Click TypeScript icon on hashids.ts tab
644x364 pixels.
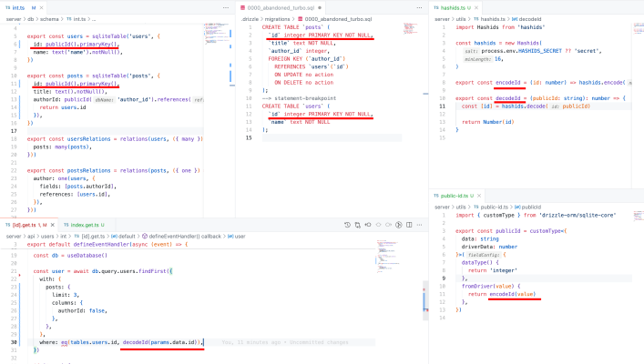pyautogui.click(x=436, y=8)
